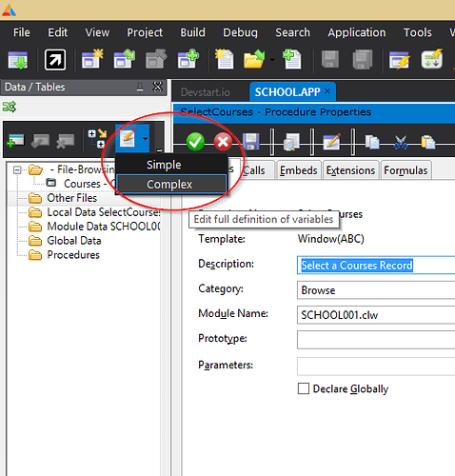Open the dropdown arrow next to open folder icon
This screenshot has height=476, width=455.
click(272, 59)
